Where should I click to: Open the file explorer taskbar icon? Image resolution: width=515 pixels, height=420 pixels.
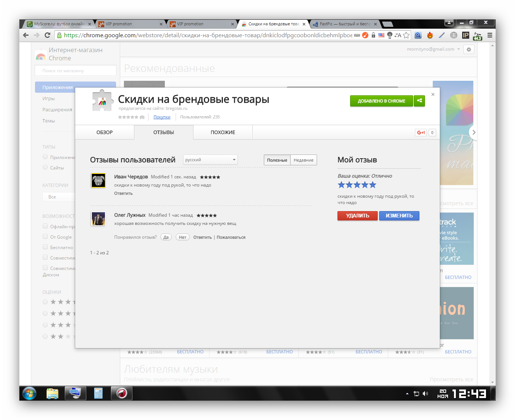[52, 393]
